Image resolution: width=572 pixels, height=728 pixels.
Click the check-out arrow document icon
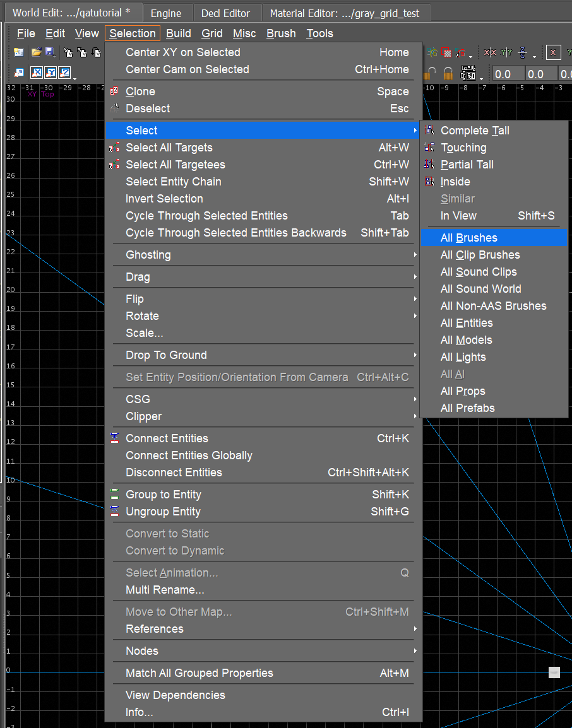point(82,52)
